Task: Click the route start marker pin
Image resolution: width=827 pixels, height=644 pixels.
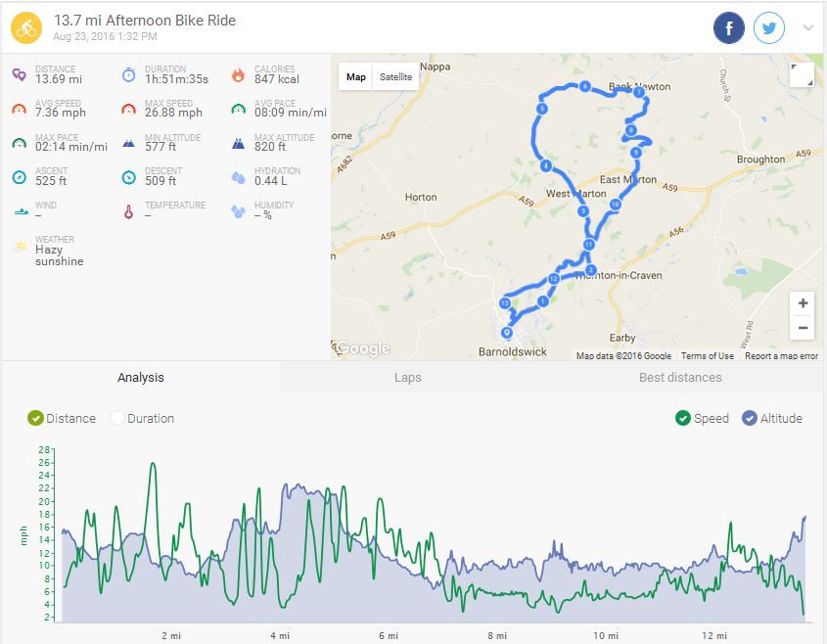Action: [507, 317]
